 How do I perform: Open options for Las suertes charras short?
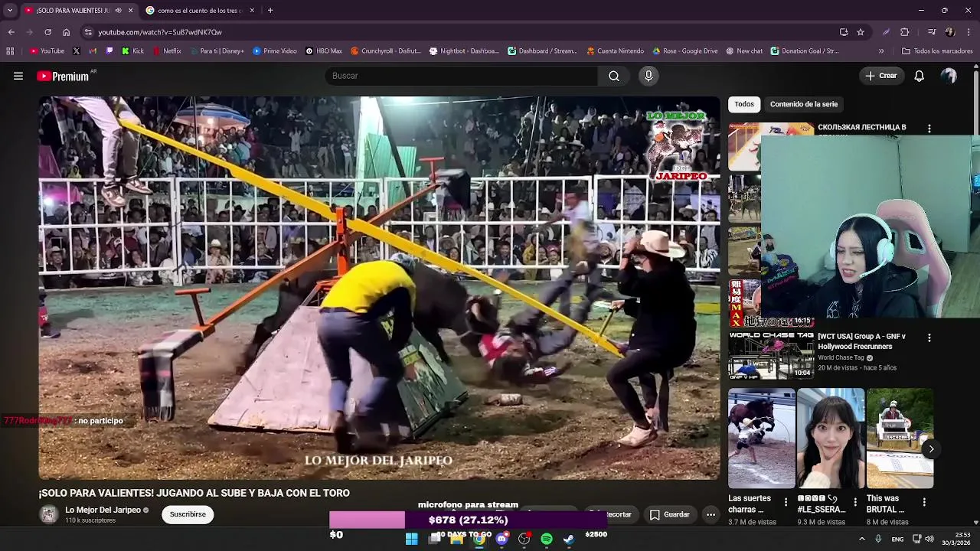click(x=786, y=502)
